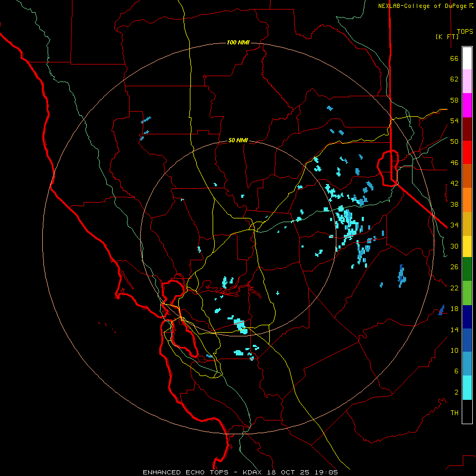The image size is (476, 476).
Task: Click the ENHANCED ECHO TOPS KDAX caption
Action: click(240, 472)
